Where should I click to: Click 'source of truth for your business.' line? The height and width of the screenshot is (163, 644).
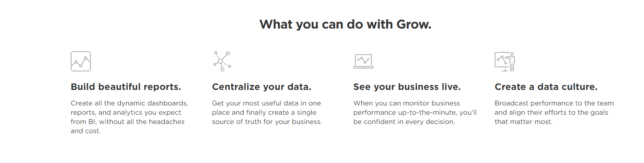click(267, 122)
